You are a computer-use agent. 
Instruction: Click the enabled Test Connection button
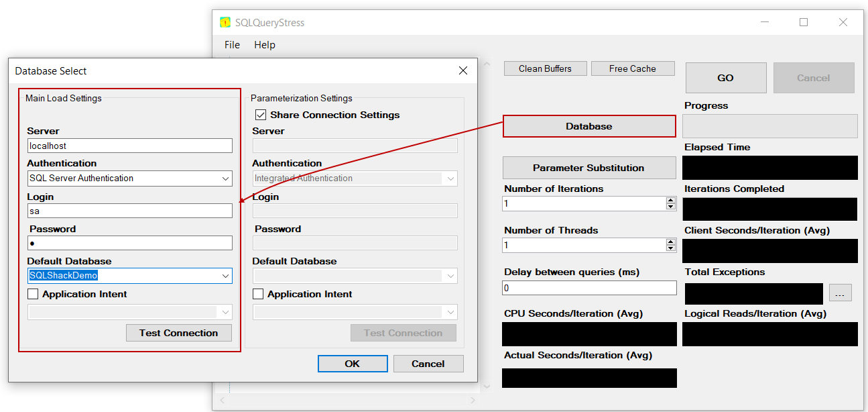pos(179,333)
